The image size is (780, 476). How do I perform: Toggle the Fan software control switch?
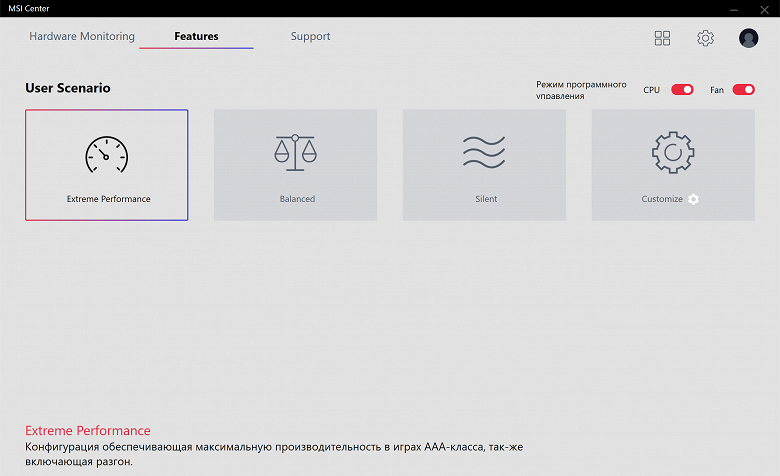click(x=744, y=90)
